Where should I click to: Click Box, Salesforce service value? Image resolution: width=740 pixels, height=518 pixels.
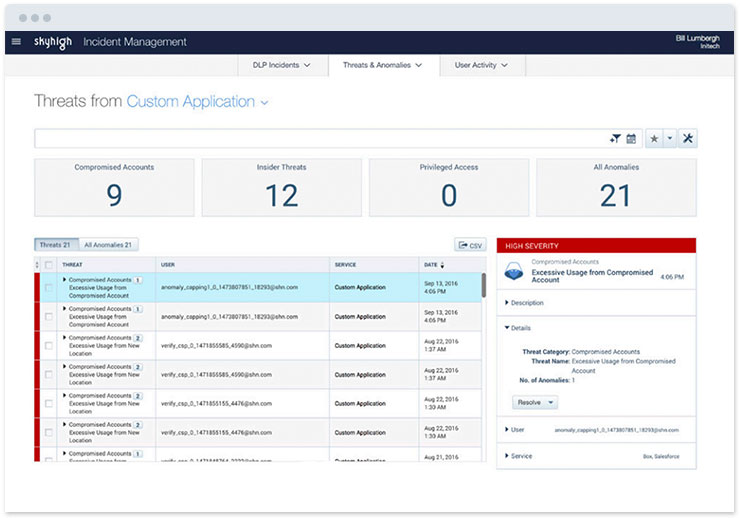click(x=661, y=457)
